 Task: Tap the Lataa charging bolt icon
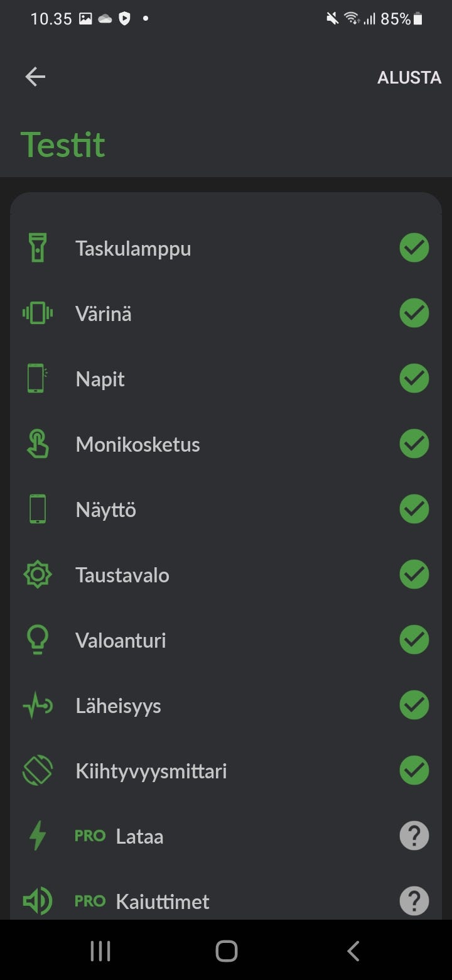38,836
